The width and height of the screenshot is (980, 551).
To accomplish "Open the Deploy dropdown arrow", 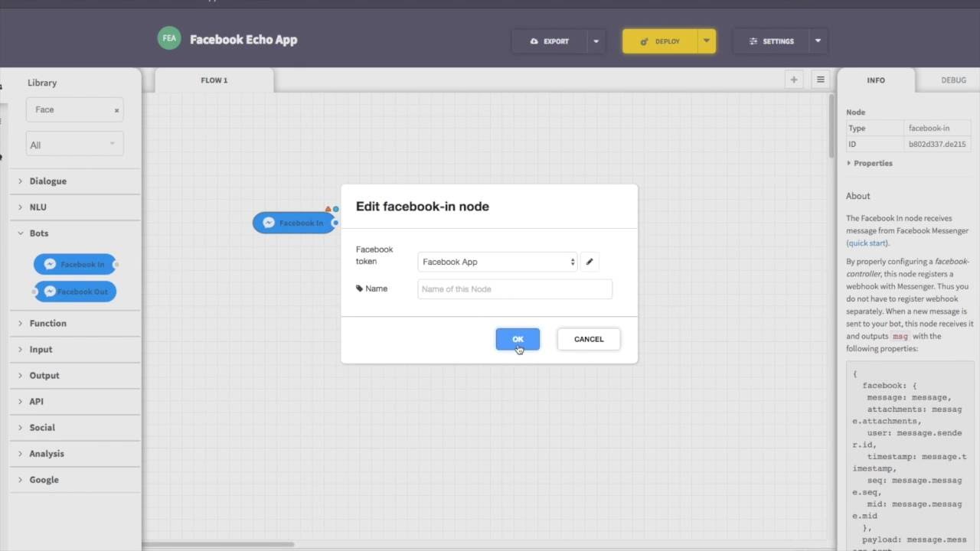I will pos(707,41).
